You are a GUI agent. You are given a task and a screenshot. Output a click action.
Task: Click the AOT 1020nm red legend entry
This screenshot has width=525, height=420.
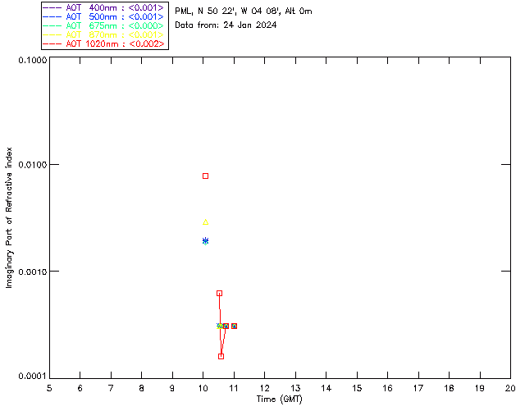pos(103,43)
